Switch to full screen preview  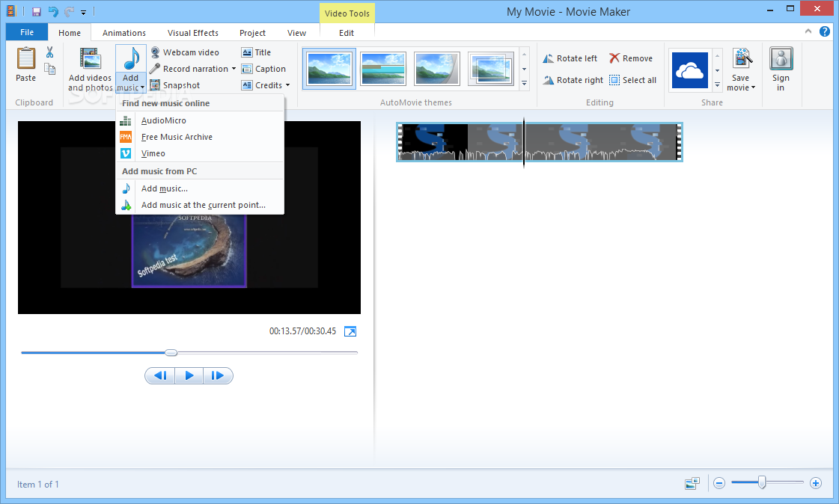tap(350, 331)
